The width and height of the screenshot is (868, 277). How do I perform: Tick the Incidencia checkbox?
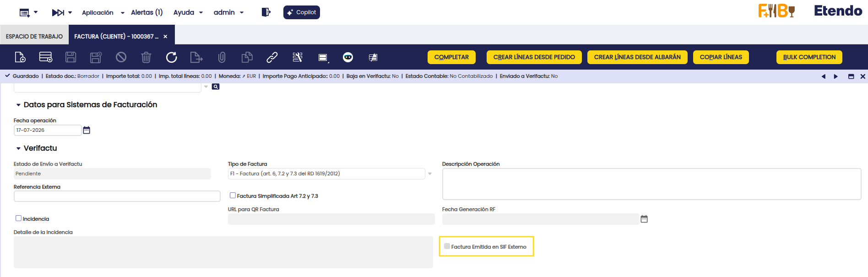point(18,218)
